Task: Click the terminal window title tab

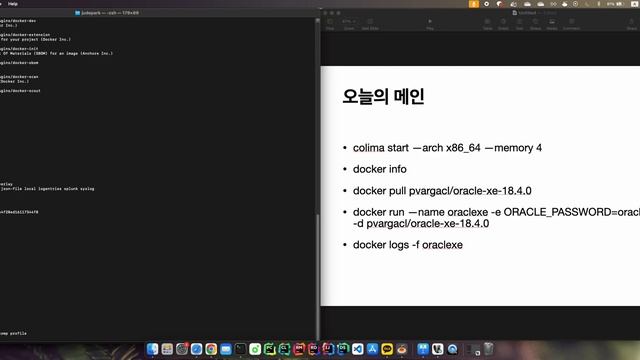Action: [x=107, y=13]
